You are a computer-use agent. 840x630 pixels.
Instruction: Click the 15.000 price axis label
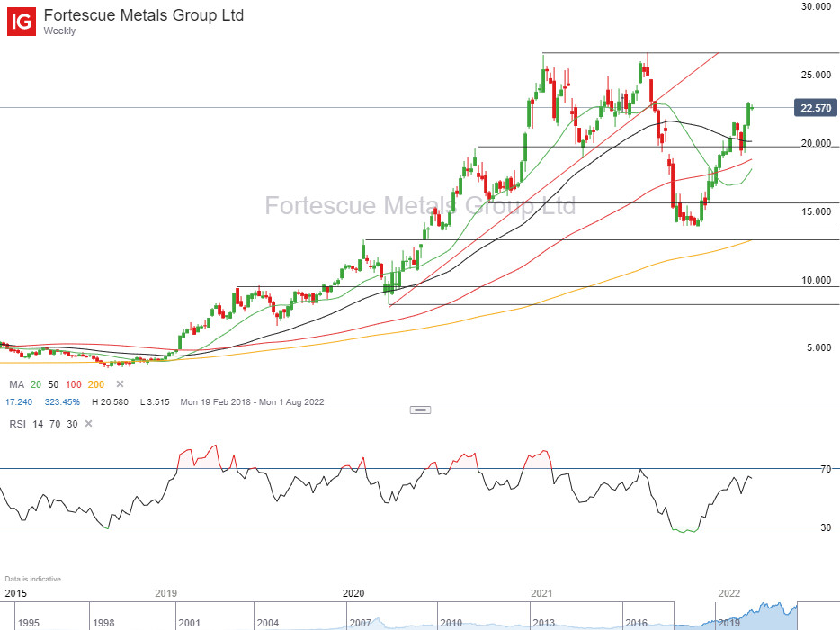[x=816, y=211]
